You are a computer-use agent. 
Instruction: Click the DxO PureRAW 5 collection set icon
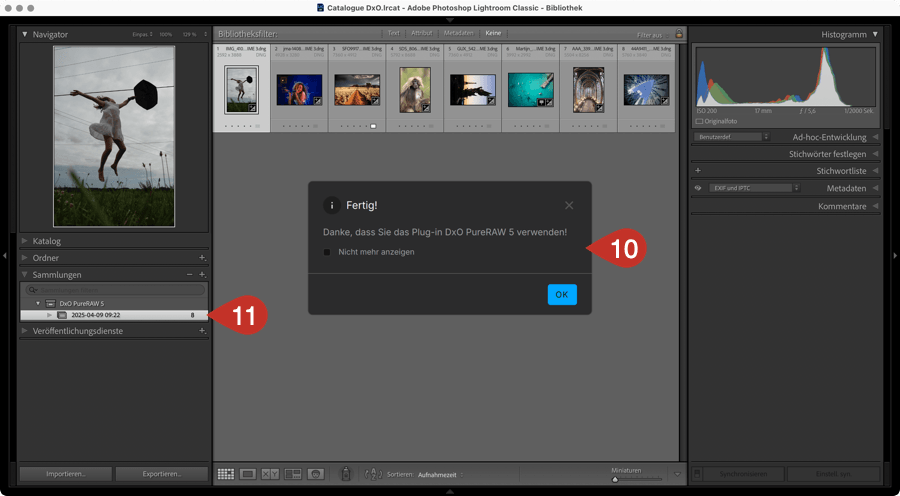pyautogui.click(x=51, y=303)
